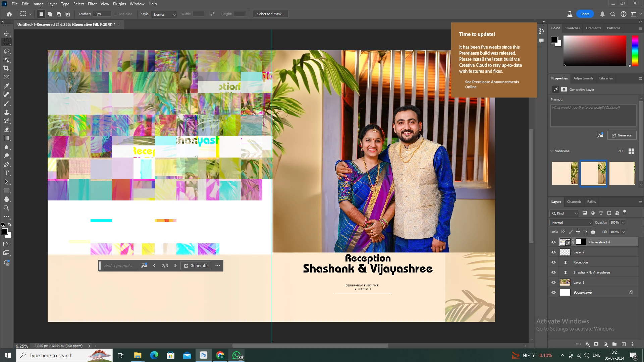Open the Filter menu
The image size is (644, 362).
pyautogui.click(x=92, y=4)
